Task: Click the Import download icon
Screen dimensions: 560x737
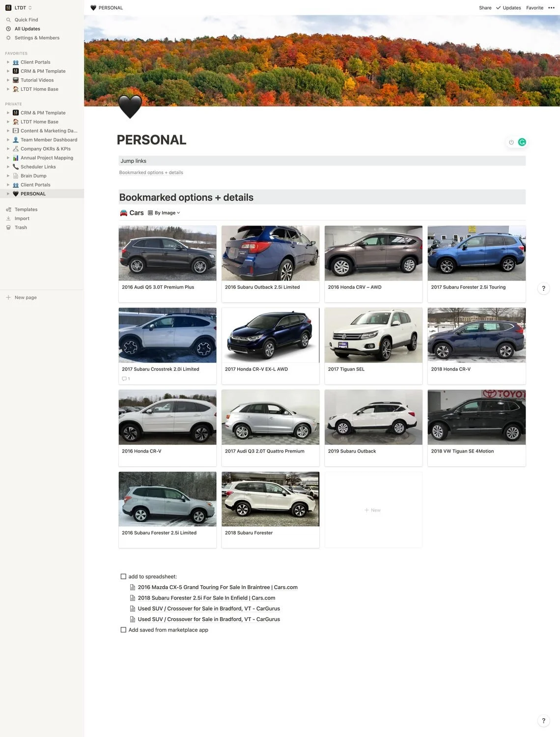Action: pyautogui.click(x=8, y=218)
